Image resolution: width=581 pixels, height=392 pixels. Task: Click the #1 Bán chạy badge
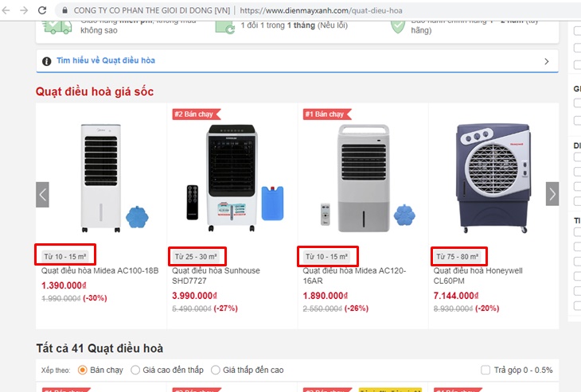(327, 114)
